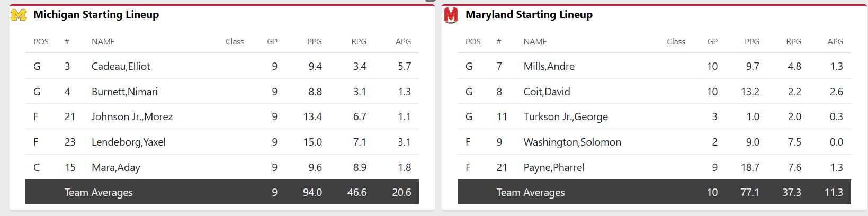Click PPG column header in Michigan table
Screen dimensions: 868x216
coord(315,42)
